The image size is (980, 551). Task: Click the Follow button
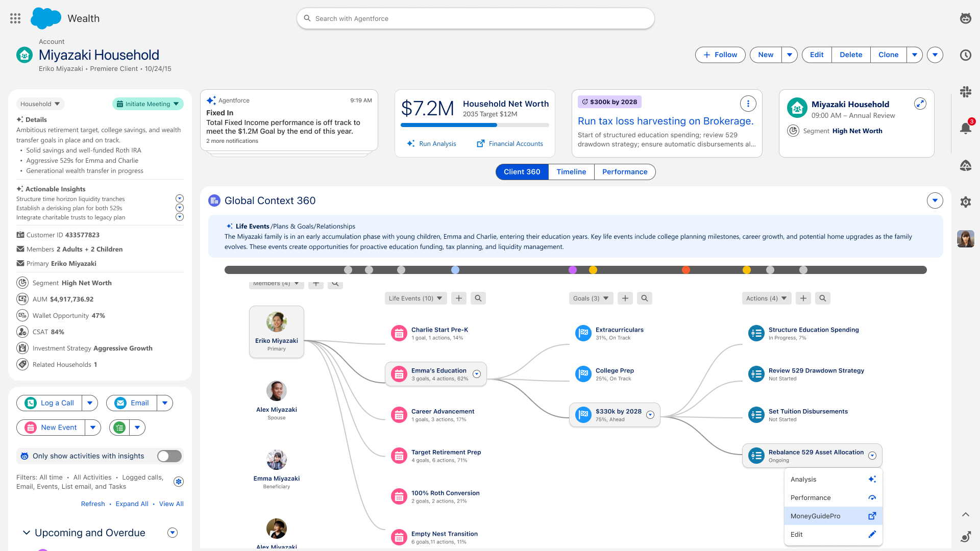tap(720, 55)
